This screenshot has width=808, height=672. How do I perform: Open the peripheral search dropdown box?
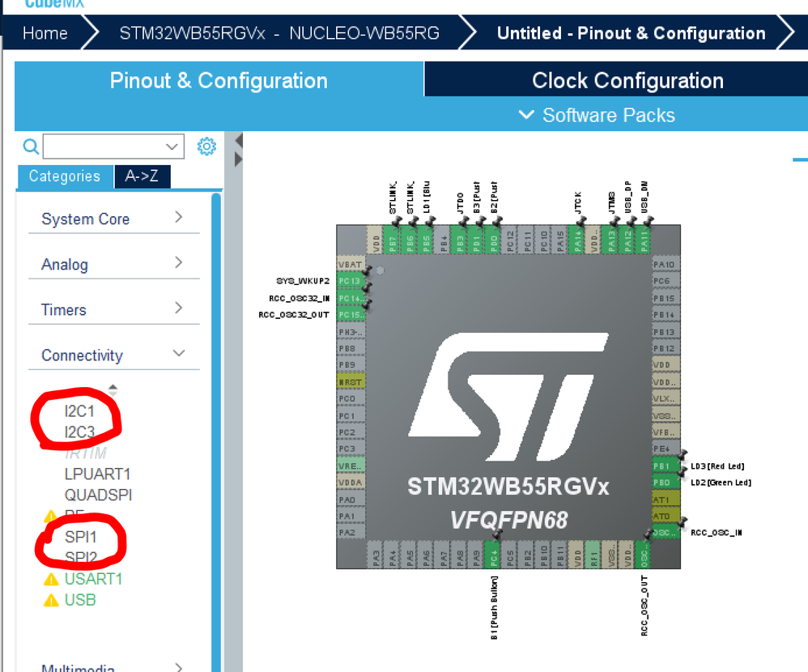(113, 147)
